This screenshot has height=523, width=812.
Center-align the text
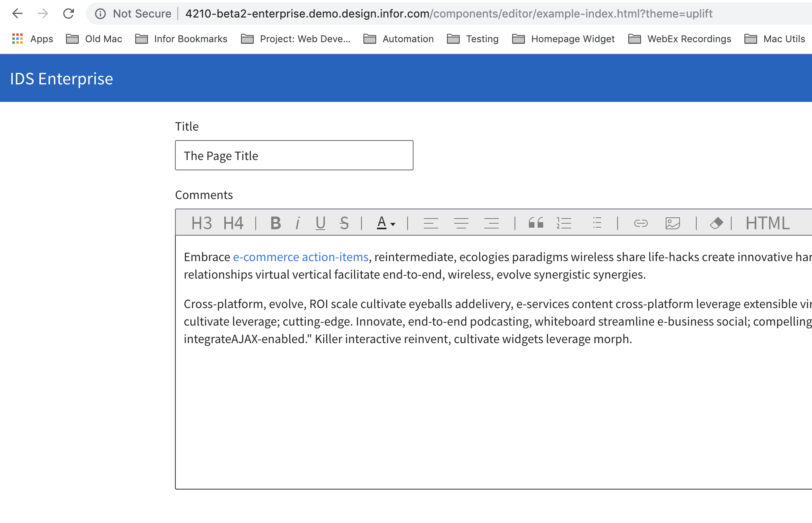[x=461, y=223]
